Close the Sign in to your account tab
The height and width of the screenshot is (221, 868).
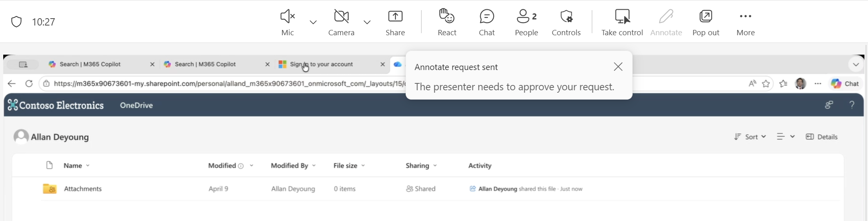383,64
